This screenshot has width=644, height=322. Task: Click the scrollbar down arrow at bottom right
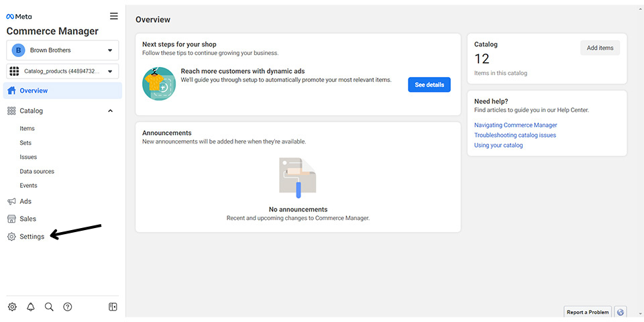[x=641, y=314]
